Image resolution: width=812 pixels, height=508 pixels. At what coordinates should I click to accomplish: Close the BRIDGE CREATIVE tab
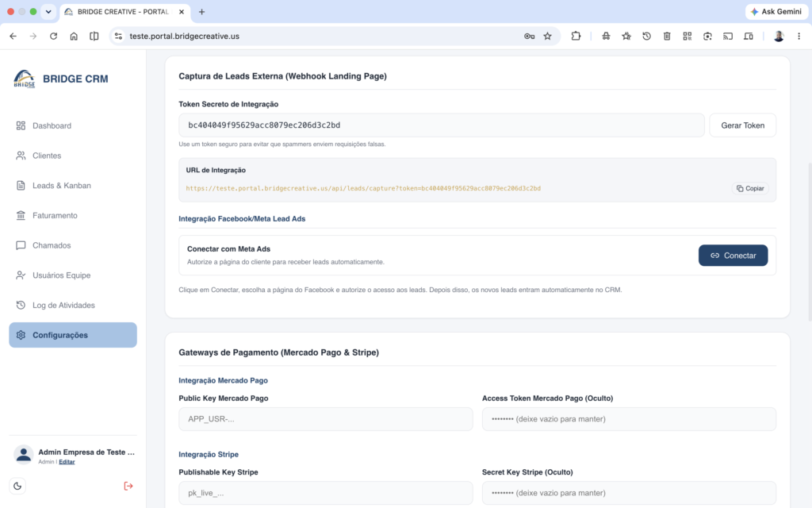tap(182, 11)
